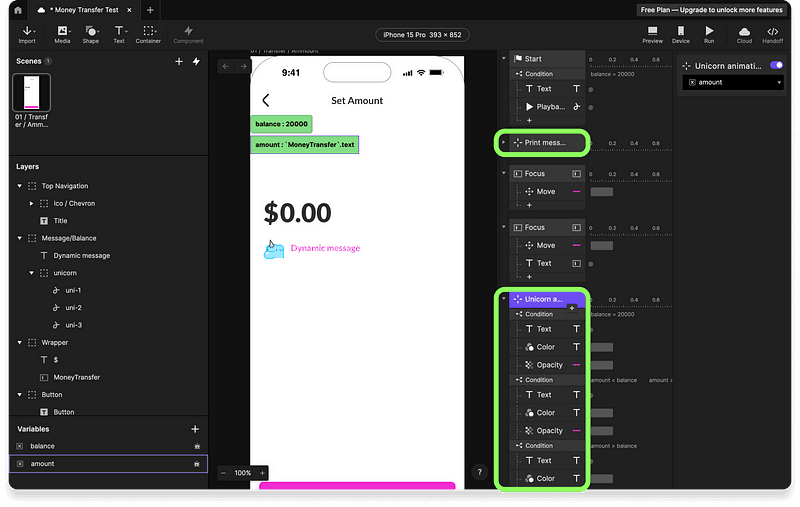Select the Playback timeline marker

(591, 107)
